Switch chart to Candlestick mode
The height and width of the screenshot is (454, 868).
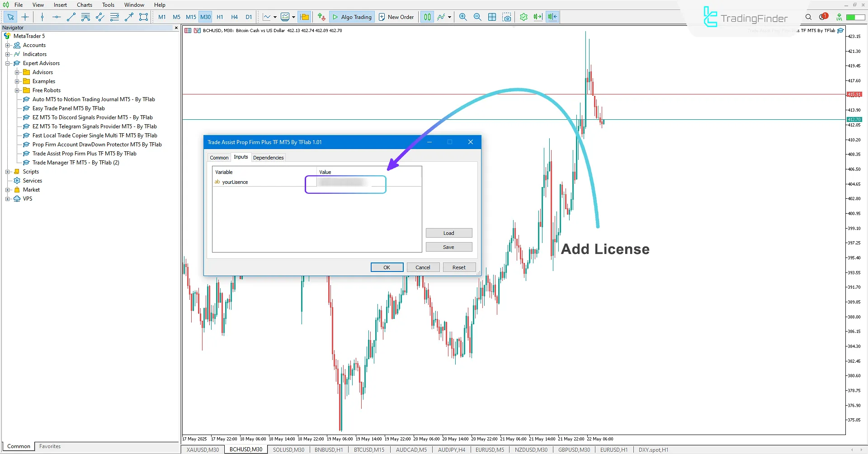pos(426,17)
